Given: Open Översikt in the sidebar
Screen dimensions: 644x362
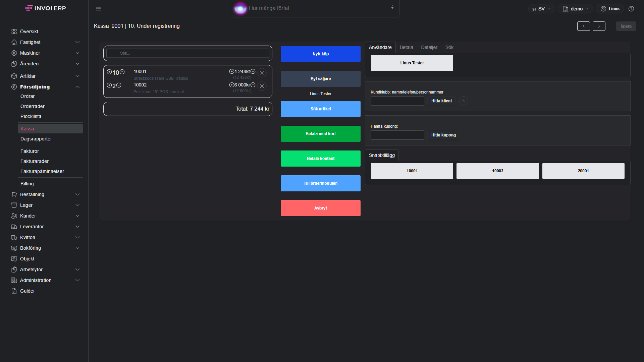Looking at the screenshot, I should pyautogui.click(x=45, y=32).
